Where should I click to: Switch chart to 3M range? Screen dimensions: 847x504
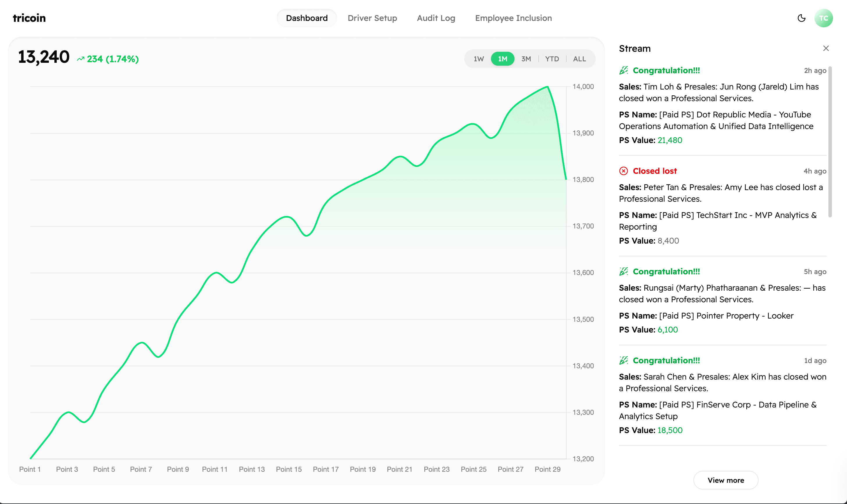pyautogui.click(x=526, y=59)
